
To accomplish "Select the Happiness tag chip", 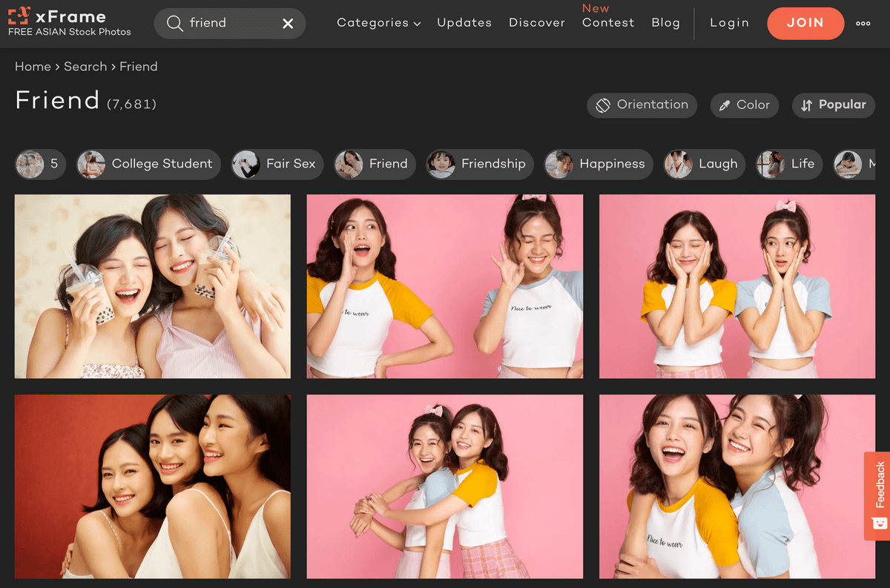I will point(598,164).
